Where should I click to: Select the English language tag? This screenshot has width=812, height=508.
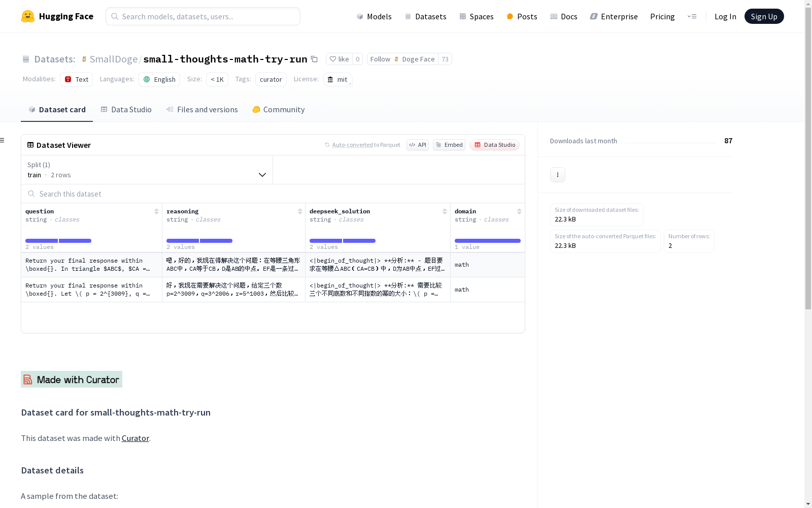(x=159, y=79)
